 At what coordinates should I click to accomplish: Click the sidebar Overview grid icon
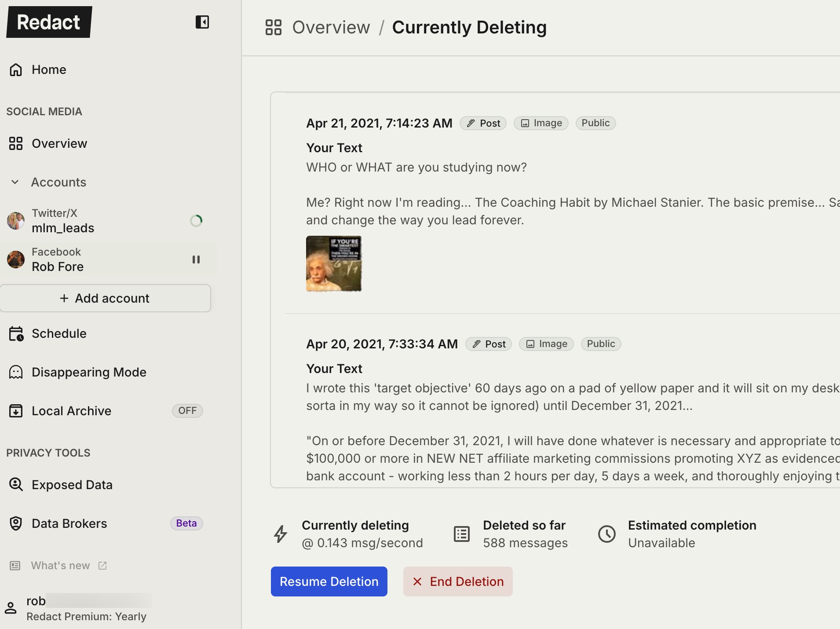[16, 143]
